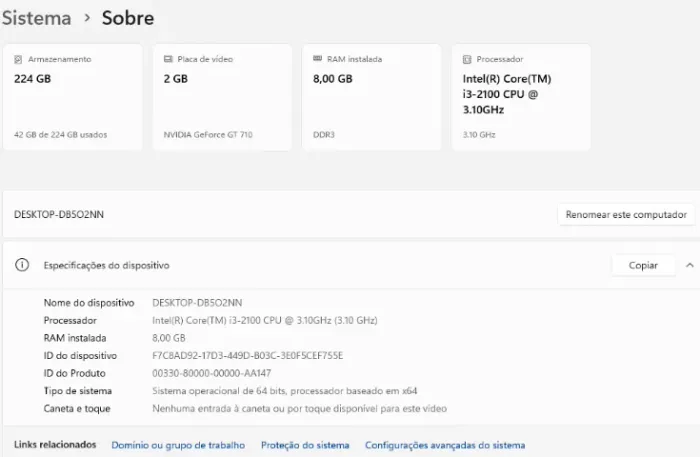Click the Sobre breadcrumb title
The width and height of the screenshot is (700, 457).
pos(128,18)
